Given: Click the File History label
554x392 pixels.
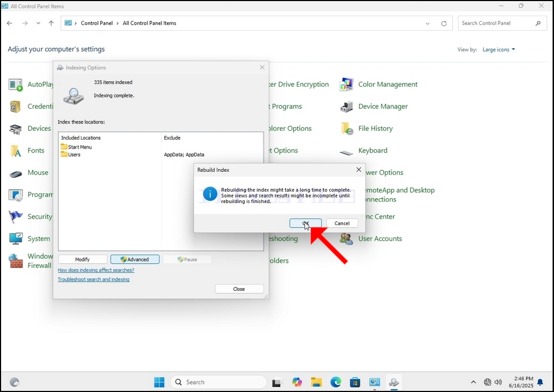Looking at the screenshot, I should (x=375, y=129).
